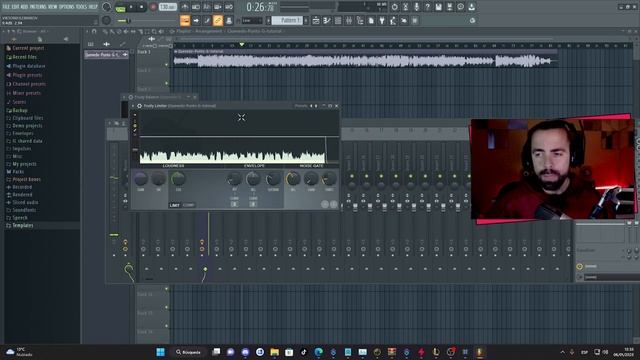The width and height of the screenshot is (640, 360).
Task: Open the browser view icon
Action: (360, 20)
